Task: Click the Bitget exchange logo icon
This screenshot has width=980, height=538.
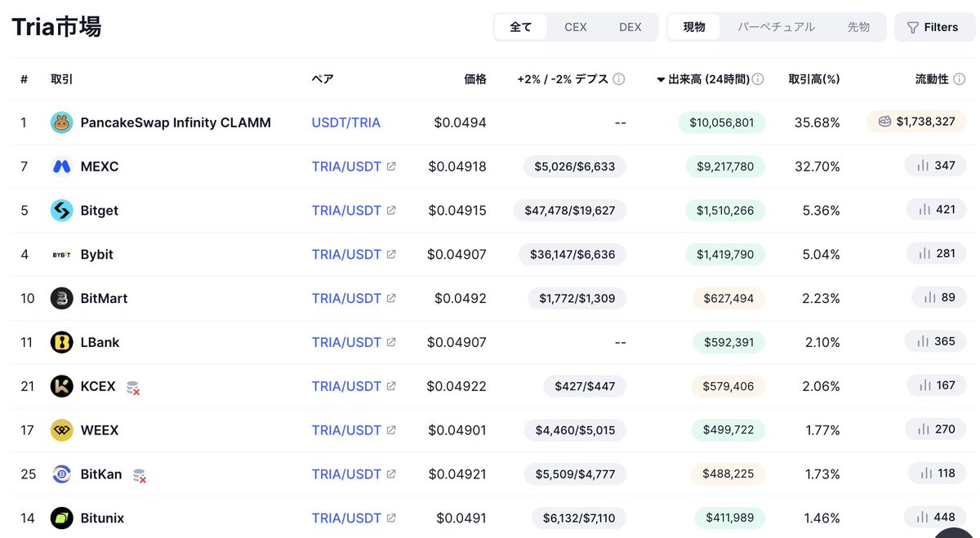Action: pos(62,211)
